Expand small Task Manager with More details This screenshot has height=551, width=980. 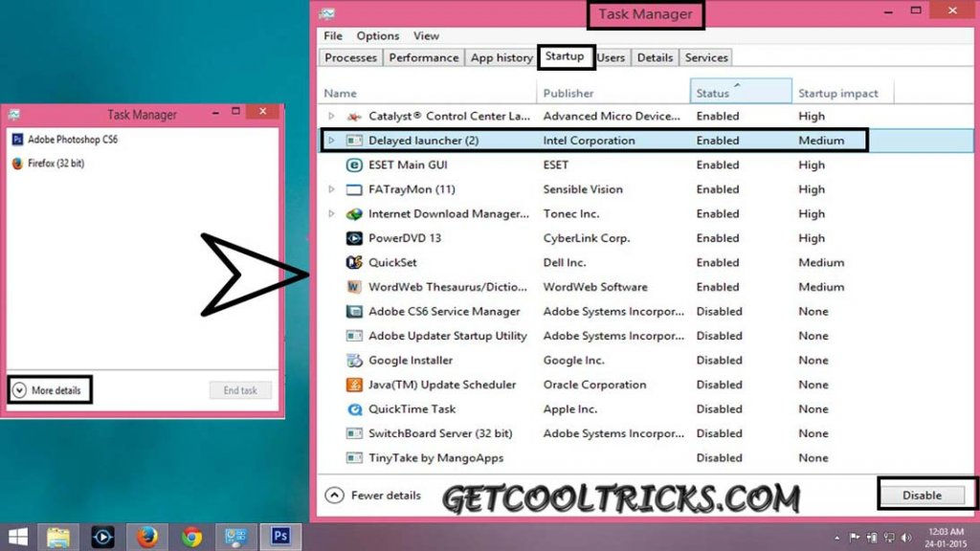click(x=48, y=390)
